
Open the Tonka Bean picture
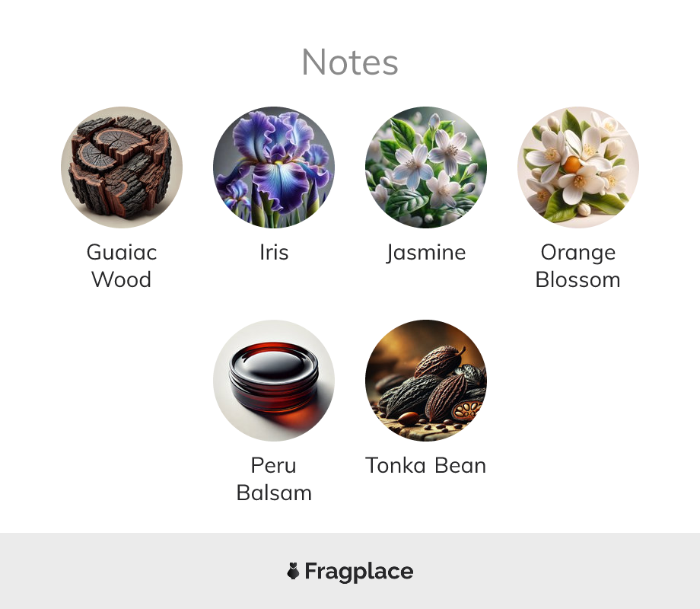point(426,380)
